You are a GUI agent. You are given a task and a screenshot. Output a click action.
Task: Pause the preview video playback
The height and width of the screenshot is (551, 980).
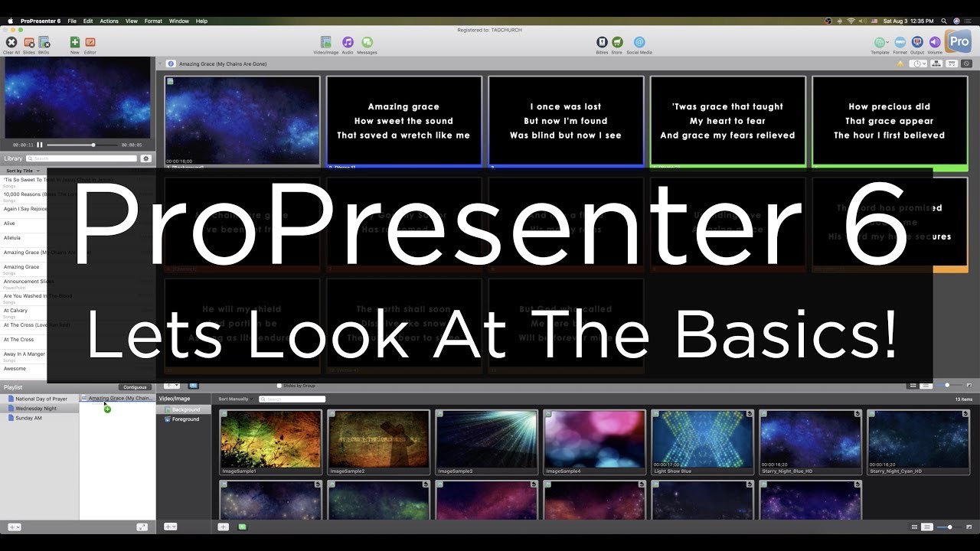[x=40, y=145]
